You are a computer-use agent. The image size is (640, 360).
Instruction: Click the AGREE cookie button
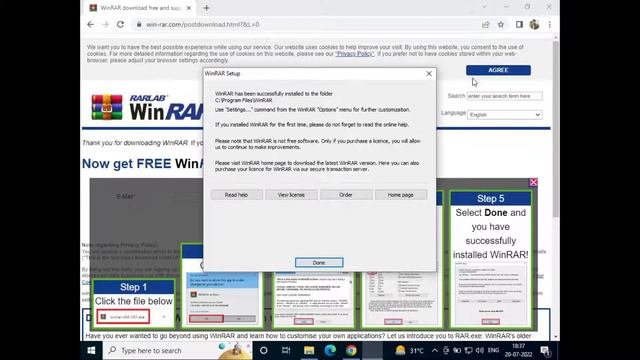[498, 70]
